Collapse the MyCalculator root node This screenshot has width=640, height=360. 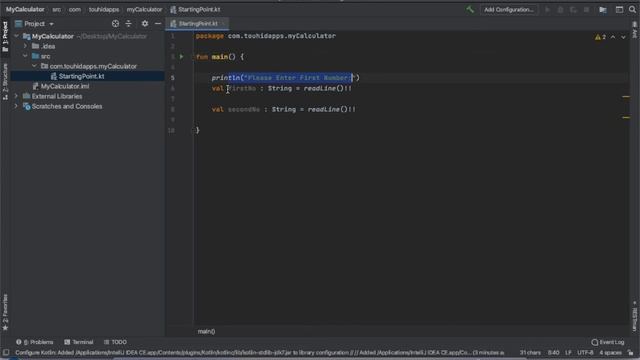pyautogui.click(x=16, y=36)
